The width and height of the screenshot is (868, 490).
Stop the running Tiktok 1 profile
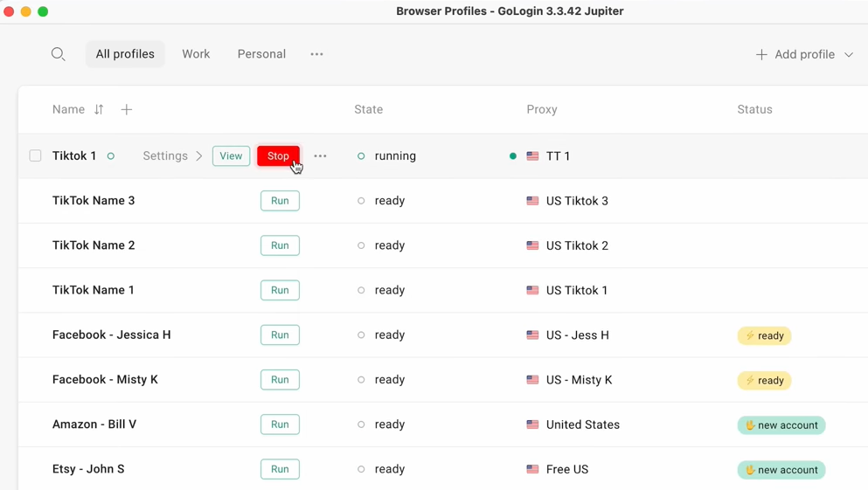pyautogui.click(x=279, y=156)
